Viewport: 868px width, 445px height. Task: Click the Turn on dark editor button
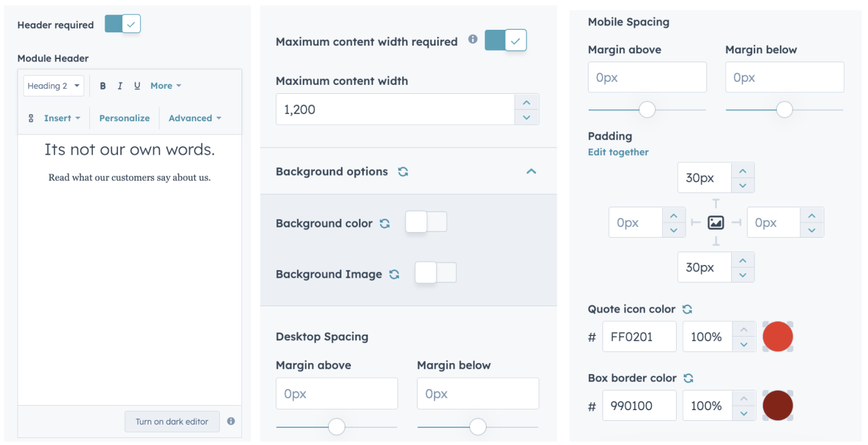click(172, 422)
